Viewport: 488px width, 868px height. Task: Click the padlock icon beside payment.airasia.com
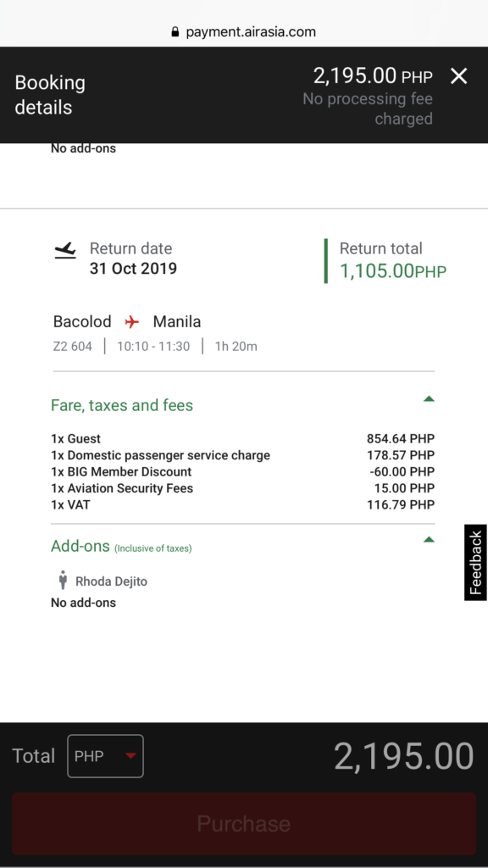175,31
